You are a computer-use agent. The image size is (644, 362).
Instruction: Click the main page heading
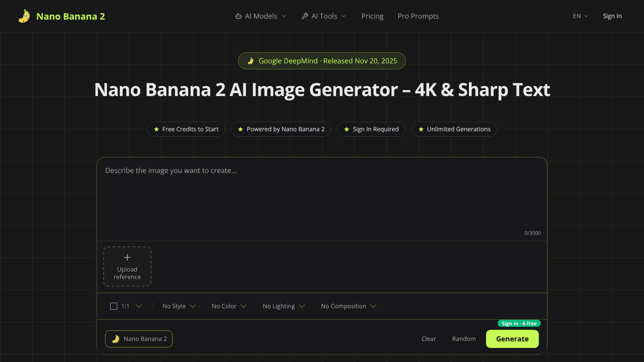322,89
